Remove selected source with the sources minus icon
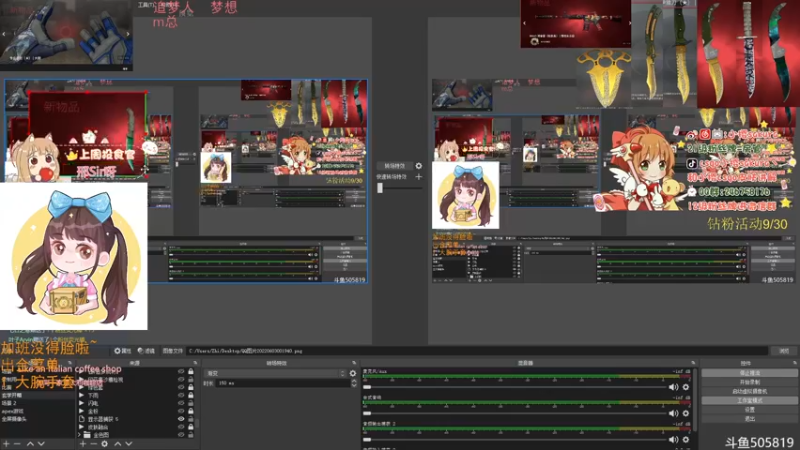The height and width of the screenshot is (450, 800). coord(93,444)
